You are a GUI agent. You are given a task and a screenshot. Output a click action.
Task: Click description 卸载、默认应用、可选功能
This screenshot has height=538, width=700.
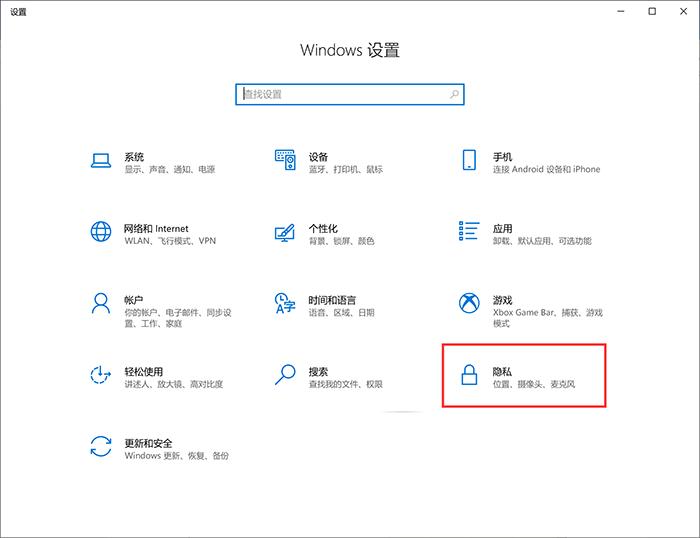pyautogui.click(x=542, y=241)
